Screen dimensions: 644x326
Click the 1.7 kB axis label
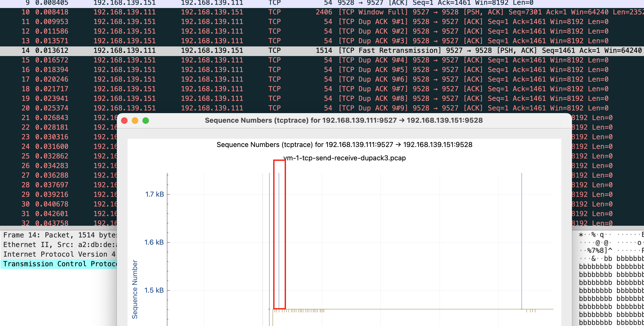click(154, 194)
